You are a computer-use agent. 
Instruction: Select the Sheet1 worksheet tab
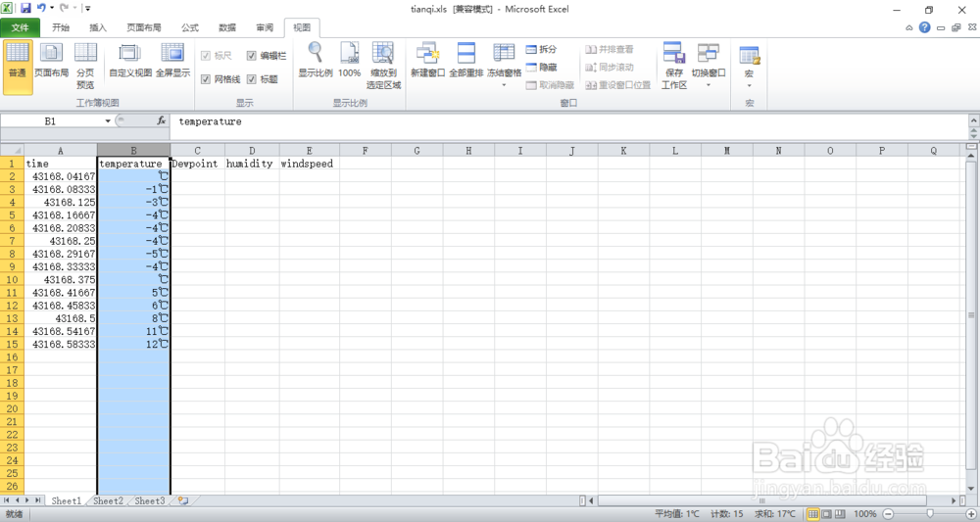(67, 500)
